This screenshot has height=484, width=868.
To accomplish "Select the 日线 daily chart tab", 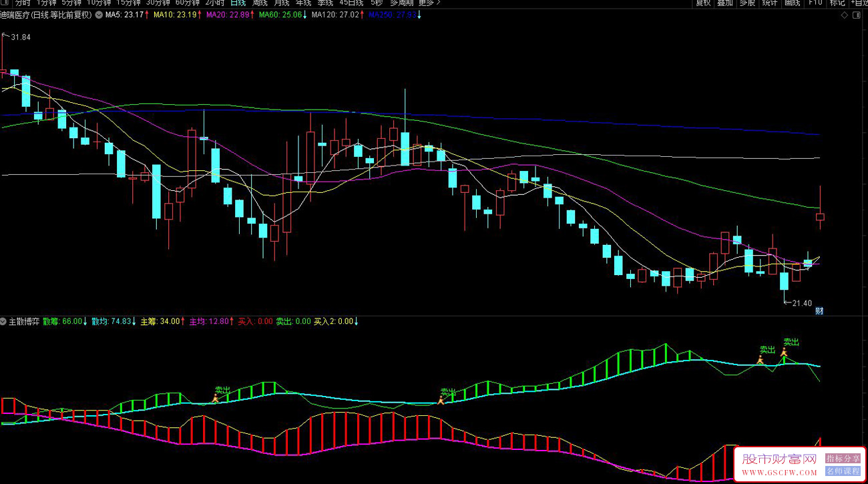I will [x=238, y=3].
